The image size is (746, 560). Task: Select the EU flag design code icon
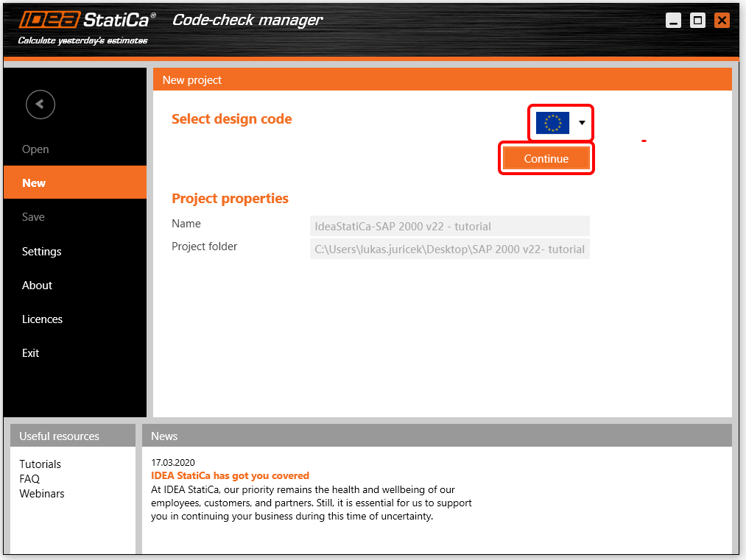point(552,123)
